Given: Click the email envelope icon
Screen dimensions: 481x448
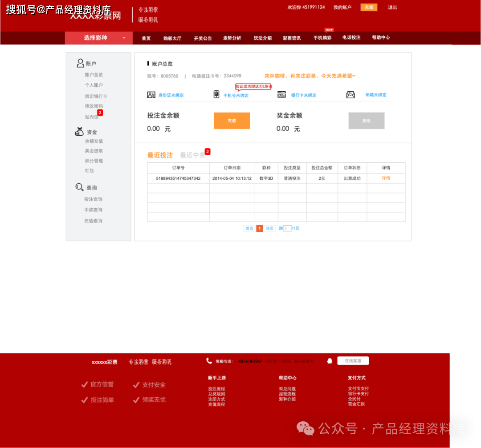Looking at the screenshot, I should tap(351, 95).
